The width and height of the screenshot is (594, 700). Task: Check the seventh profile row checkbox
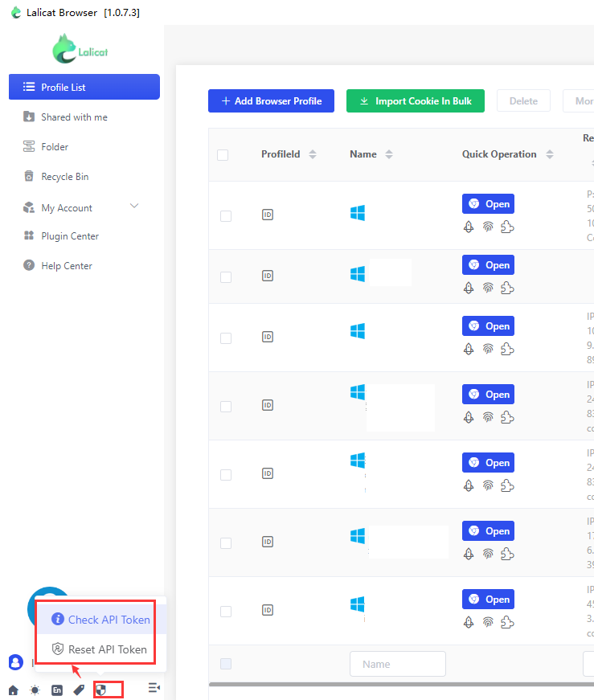(226, 612)
